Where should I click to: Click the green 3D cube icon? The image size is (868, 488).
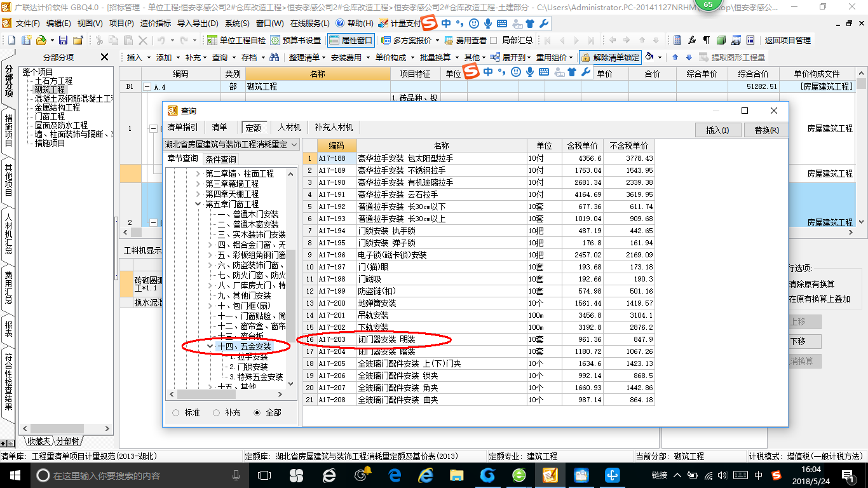(721, 40)
